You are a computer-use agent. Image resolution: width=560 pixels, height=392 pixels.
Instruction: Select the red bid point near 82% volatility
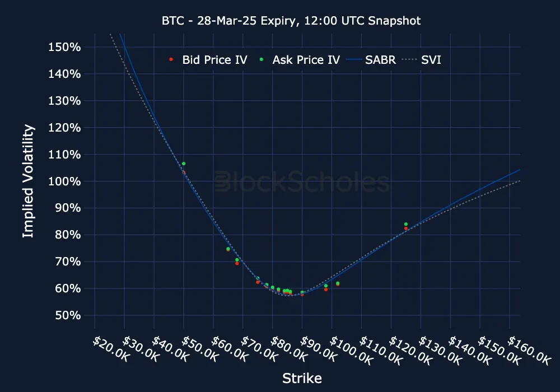(x=405, y=228)
